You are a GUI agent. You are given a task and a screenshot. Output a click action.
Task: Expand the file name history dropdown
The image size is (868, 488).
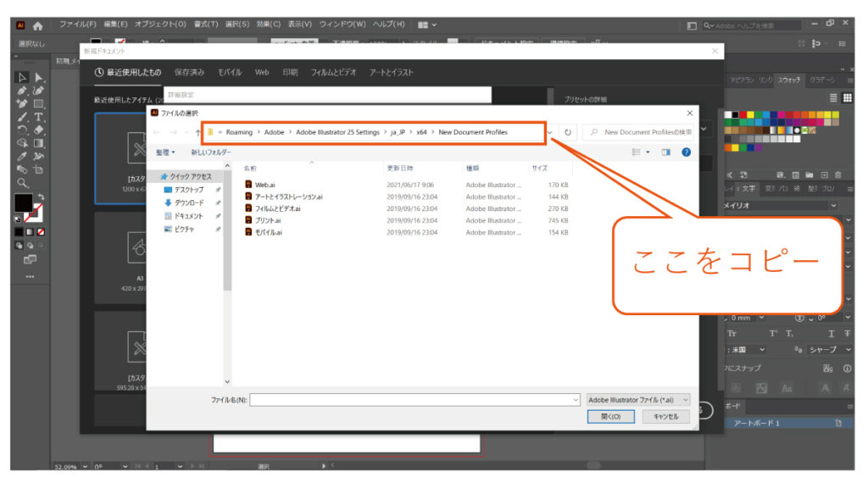(x=576, y=400)
